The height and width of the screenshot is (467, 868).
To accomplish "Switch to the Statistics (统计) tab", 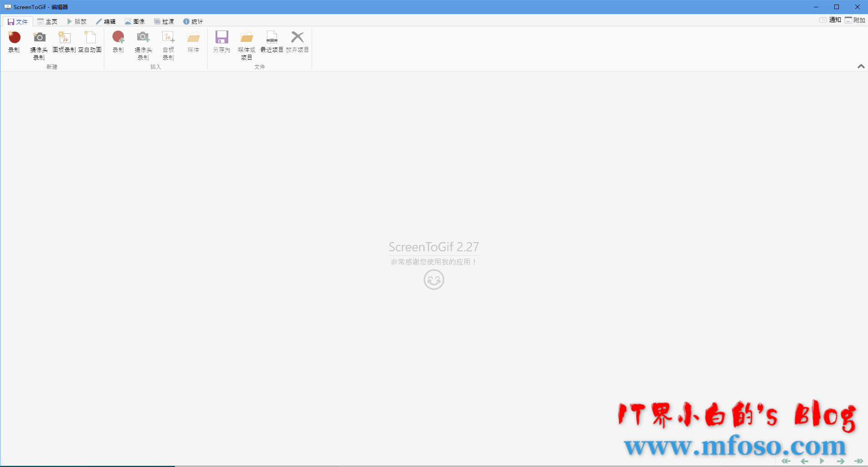I will coord(193,21).
